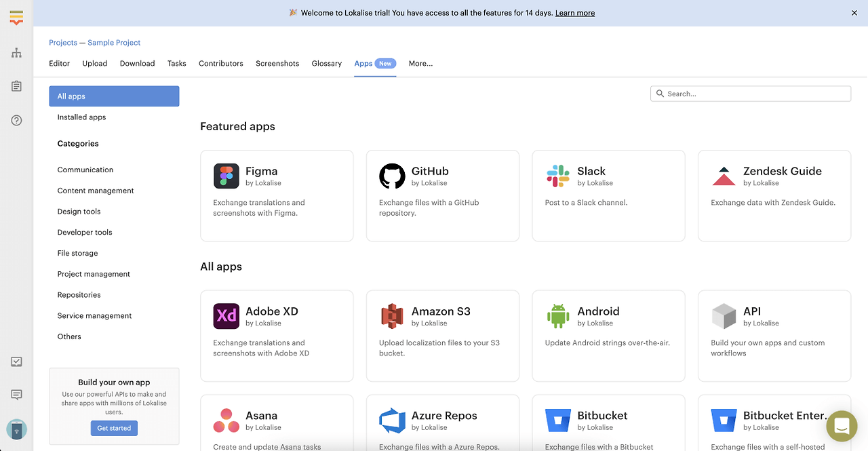
Task: Click the help question-mark icon on the left rail
Action: 16,120
